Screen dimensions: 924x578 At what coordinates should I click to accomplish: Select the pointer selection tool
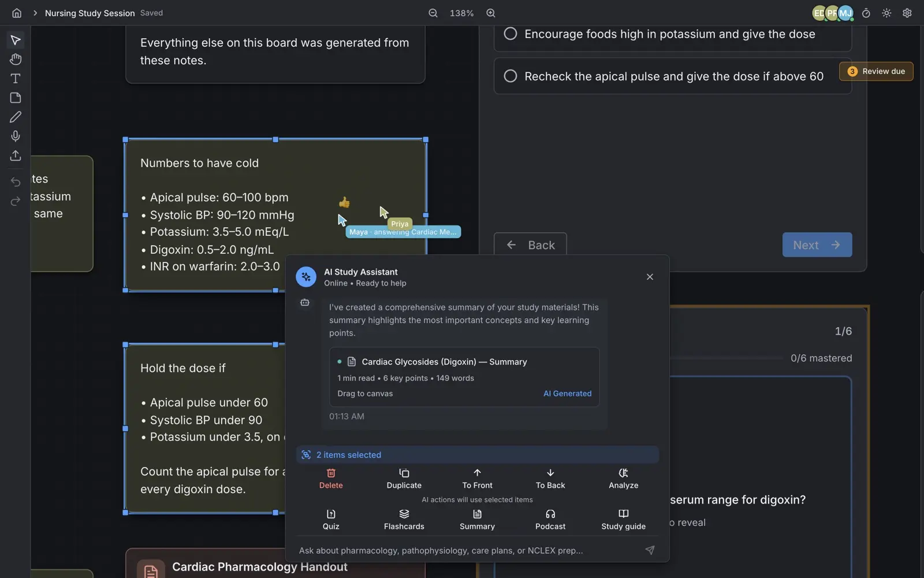(16, 40)
